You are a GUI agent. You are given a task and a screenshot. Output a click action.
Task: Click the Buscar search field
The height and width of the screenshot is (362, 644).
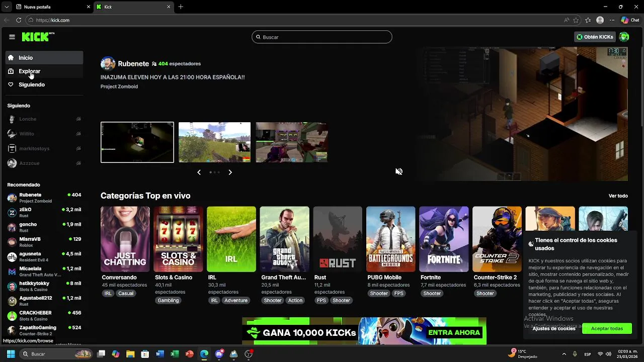tap(321, 37)
